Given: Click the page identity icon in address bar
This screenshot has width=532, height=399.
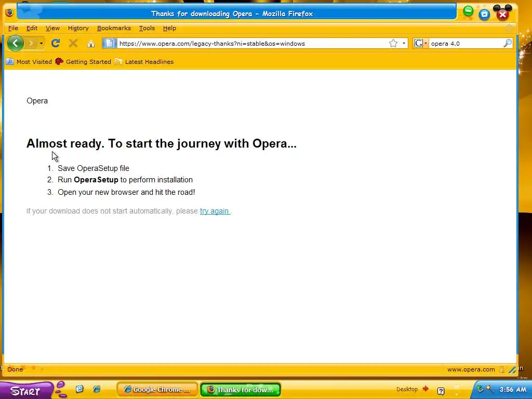Looking at the screenshot, I should 109,44.
